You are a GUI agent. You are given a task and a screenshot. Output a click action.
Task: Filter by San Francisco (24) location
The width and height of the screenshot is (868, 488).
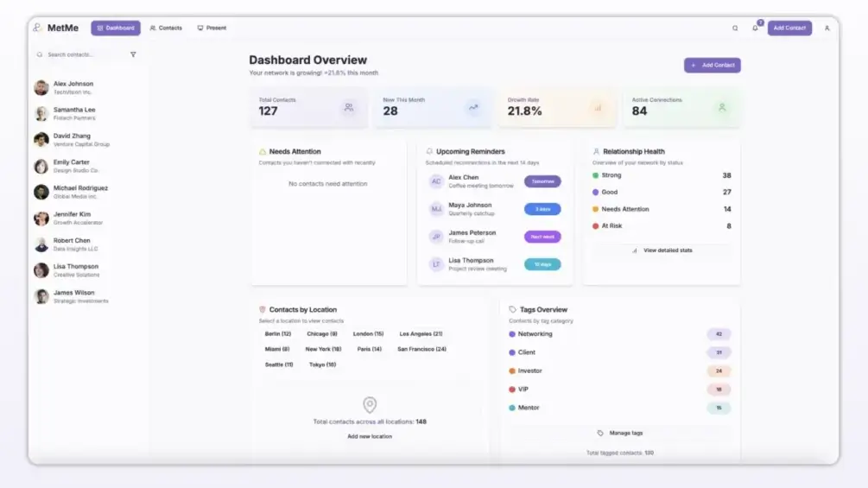click(421, 349)
